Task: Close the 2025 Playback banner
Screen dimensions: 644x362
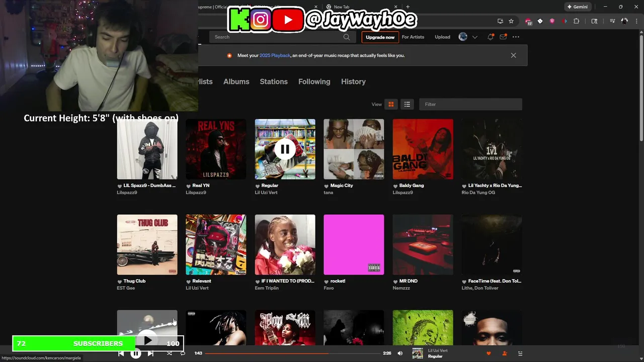Action: pos(513,55)
